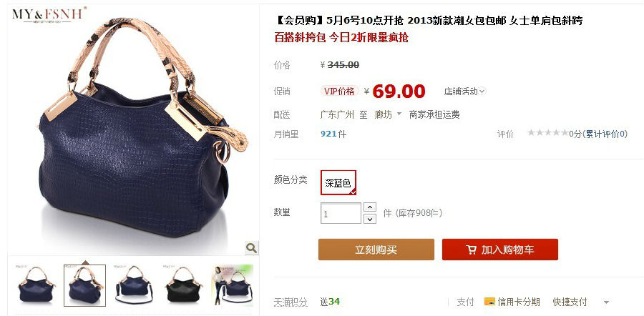Click the magnifier zoom icon on product image

tap(251, 247)
